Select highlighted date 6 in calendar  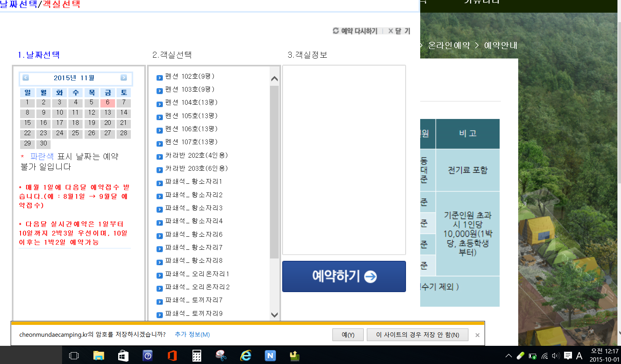pos(108,102)
